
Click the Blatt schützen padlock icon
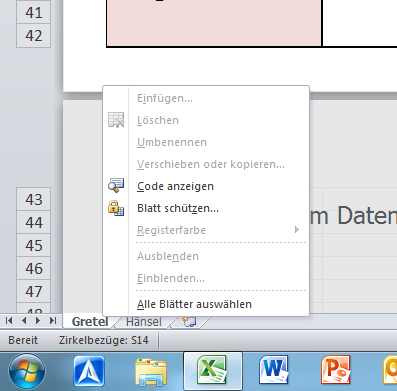116,208
